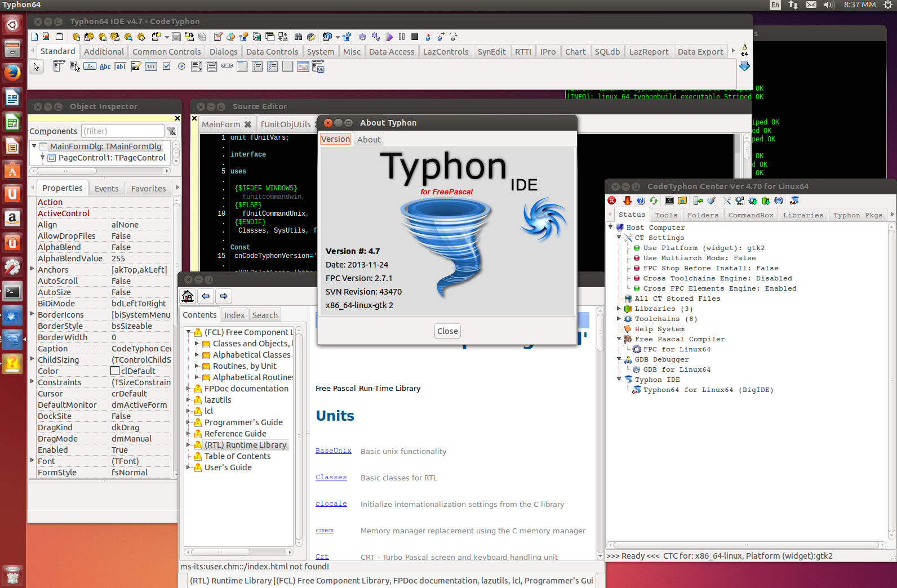This screenshot has width=897, height=588.
Task: Expand the Programmer's Guide node in Contents
Action: coord(189,422)
